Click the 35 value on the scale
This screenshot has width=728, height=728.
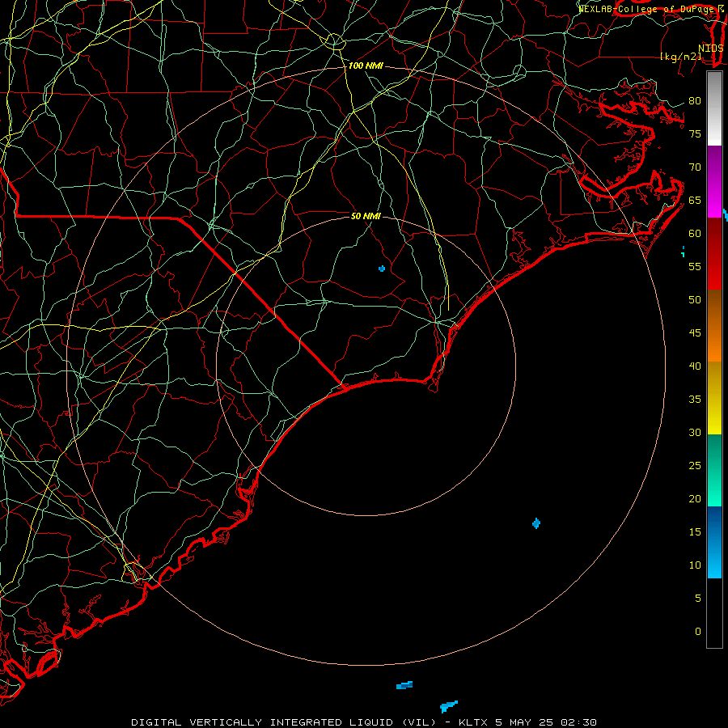695,400
